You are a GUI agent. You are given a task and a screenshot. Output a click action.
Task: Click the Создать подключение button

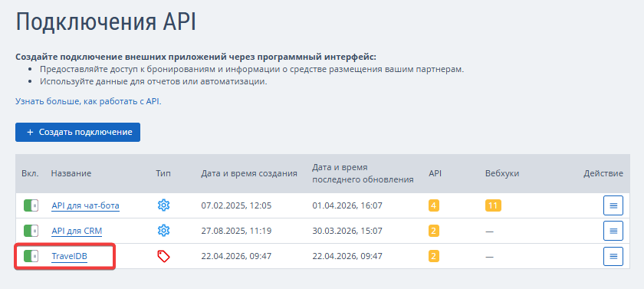pos(77,132)
